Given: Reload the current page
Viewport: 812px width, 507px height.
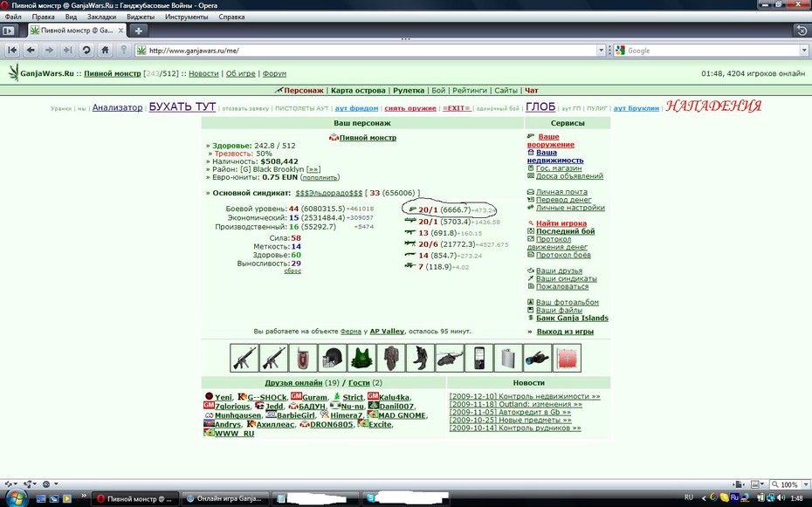Looking at the screenshot, I should coord(86,51).
